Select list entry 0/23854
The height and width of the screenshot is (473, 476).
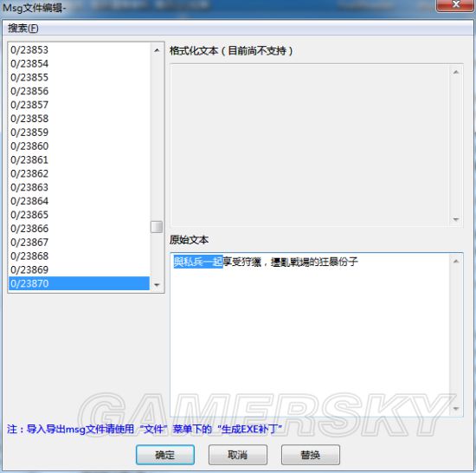pos(80,63)
